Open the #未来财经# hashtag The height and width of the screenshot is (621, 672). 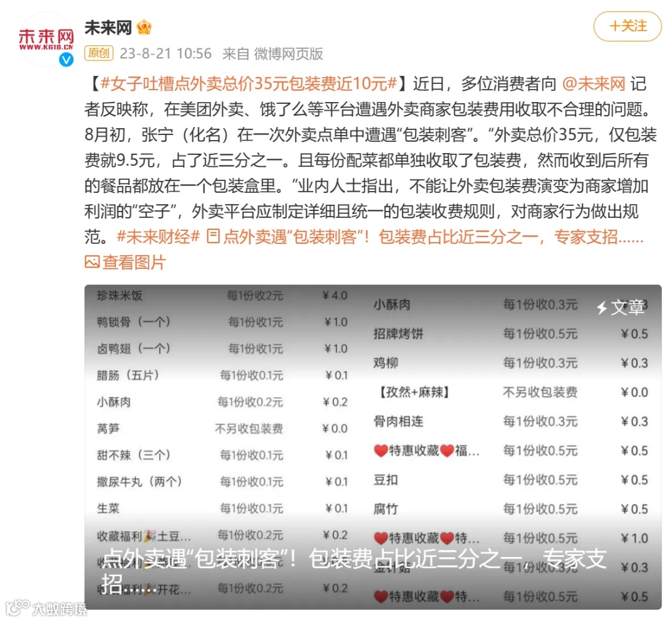click(x=158, y=236)
